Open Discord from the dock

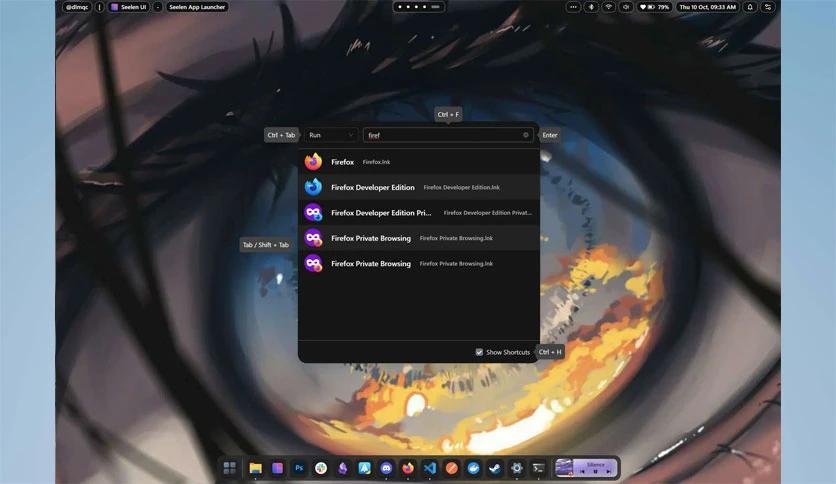(386, 468)
